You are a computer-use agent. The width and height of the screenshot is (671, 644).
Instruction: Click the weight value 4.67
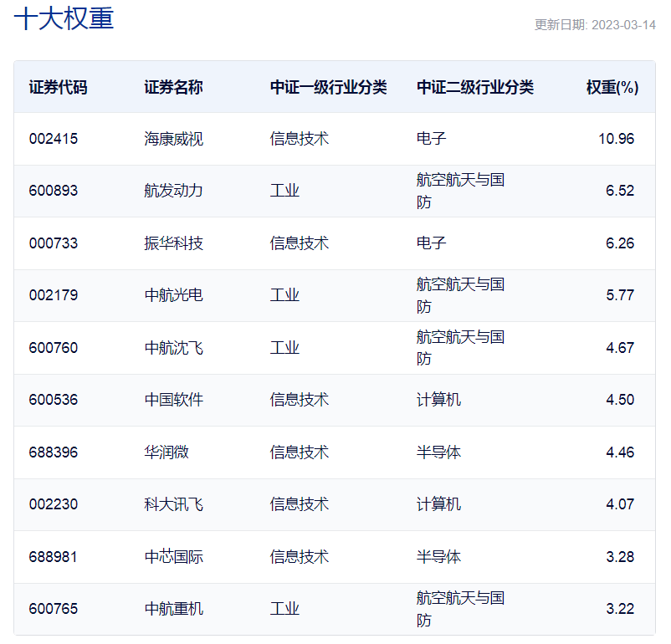(x=620, y=347)
